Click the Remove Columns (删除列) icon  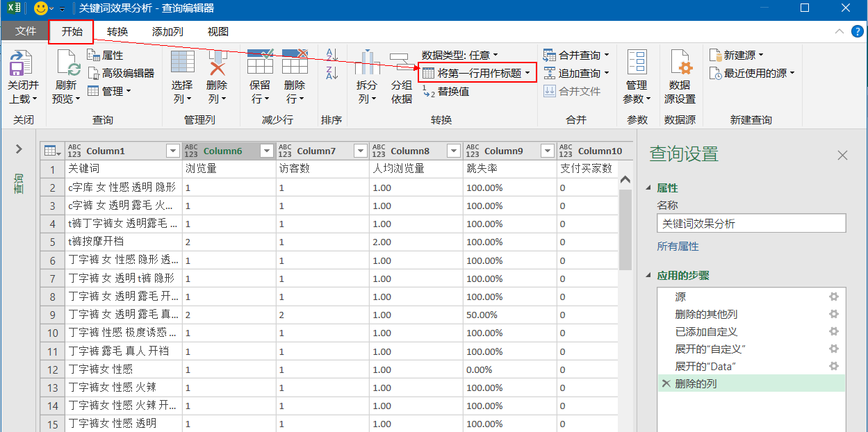[218, 63]
